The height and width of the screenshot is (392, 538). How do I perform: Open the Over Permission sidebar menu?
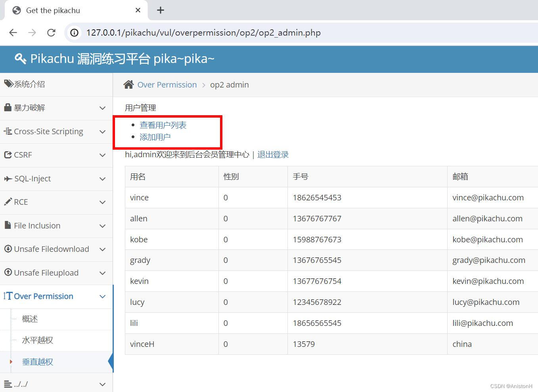pyautogui.click(x=56, y=296)
